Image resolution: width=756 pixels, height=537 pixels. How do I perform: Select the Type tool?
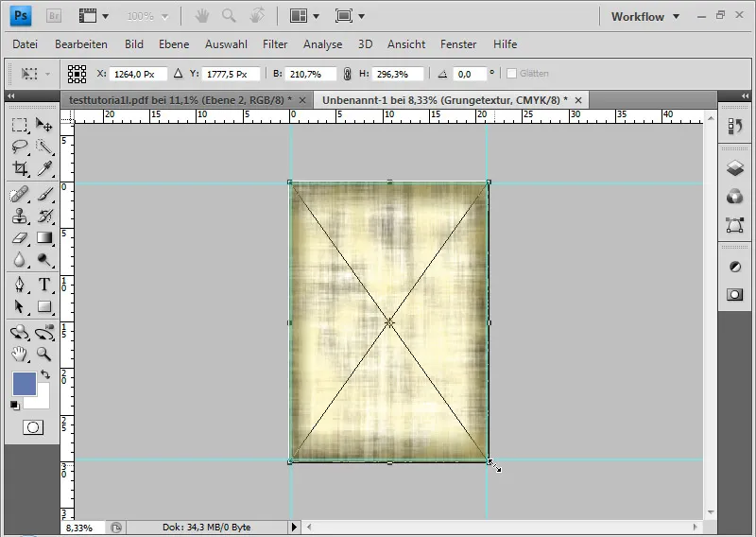[x=44, y=285]
